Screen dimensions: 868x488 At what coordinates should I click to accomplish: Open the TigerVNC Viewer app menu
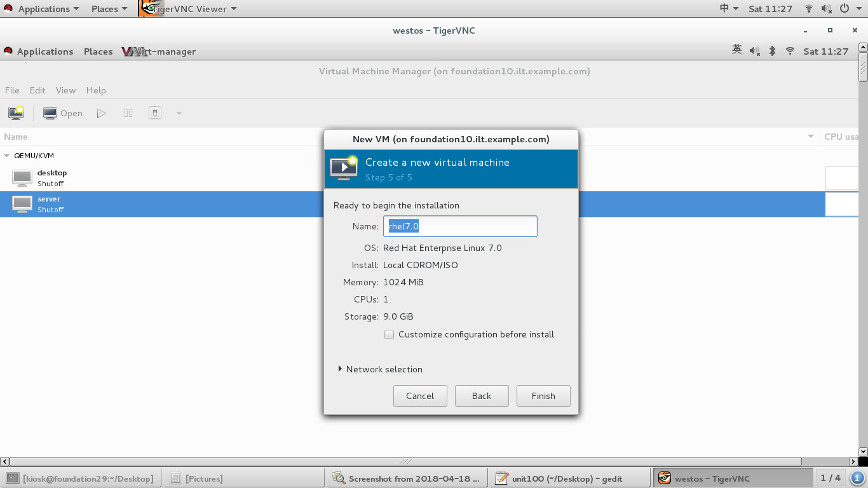[188, 9]
